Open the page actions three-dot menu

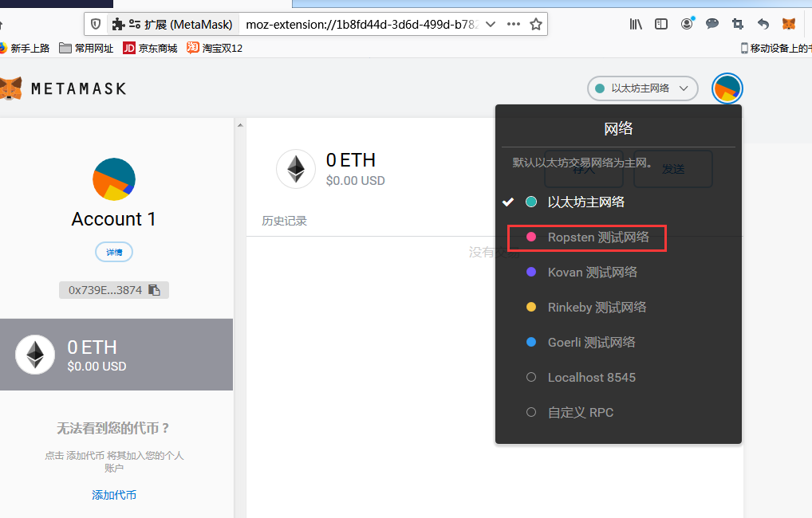(514, 25)
